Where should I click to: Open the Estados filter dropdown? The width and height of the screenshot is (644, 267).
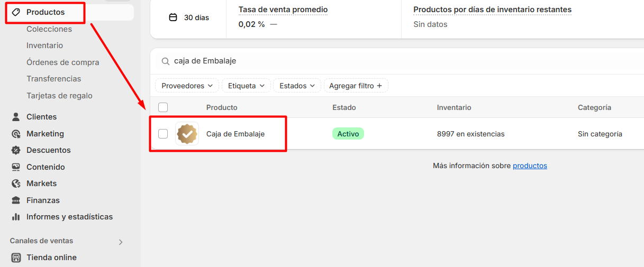click(x=297, y=86)
